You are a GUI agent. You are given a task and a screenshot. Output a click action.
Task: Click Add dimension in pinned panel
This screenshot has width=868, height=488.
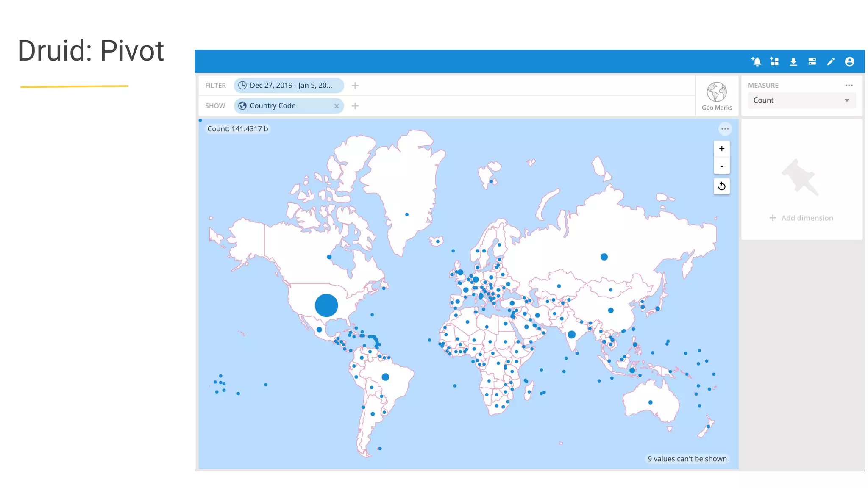(x=801, y=218)
